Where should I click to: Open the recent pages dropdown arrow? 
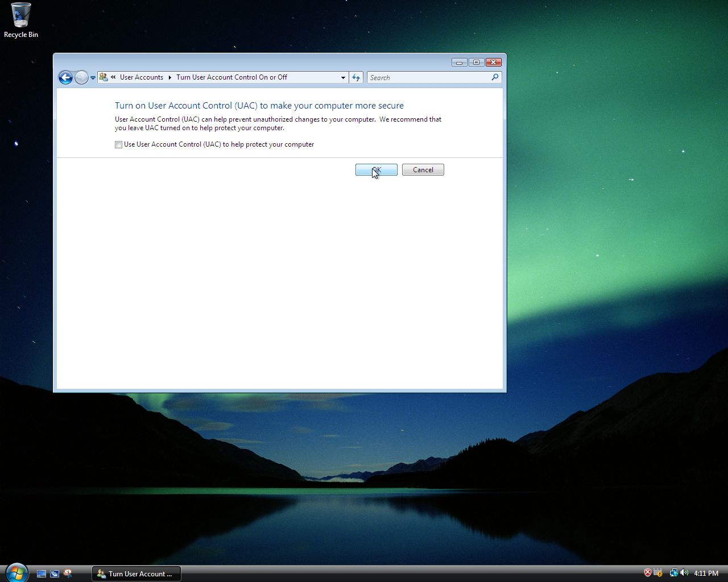click(93, 78)
